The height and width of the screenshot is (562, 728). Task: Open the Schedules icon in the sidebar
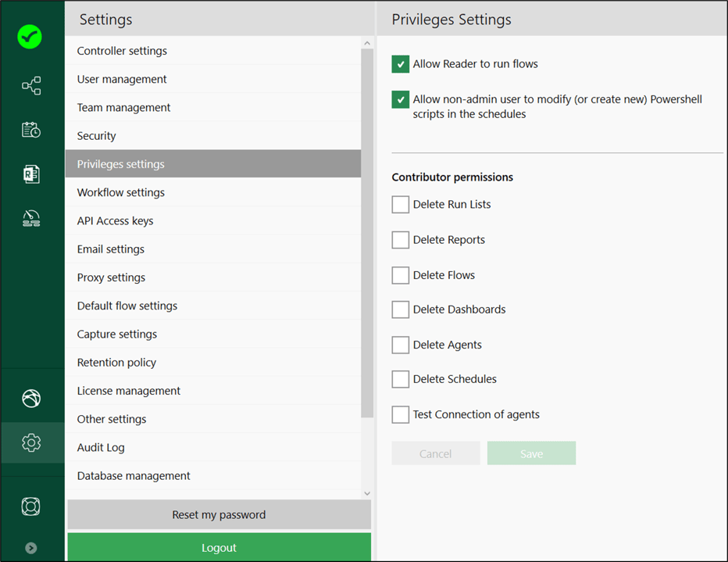tap(30, 130)
